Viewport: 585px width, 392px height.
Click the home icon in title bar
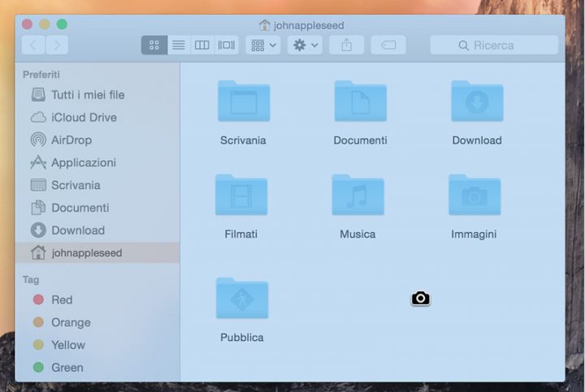pos(265,25)
